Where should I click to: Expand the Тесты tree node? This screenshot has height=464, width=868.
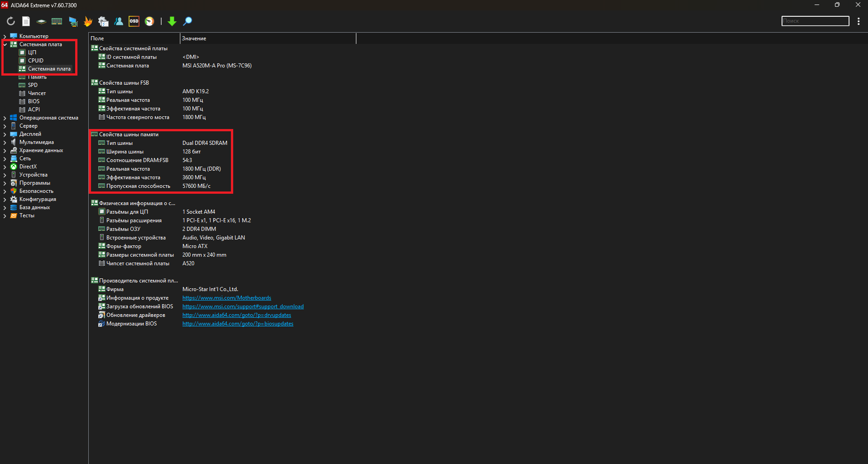5,215
